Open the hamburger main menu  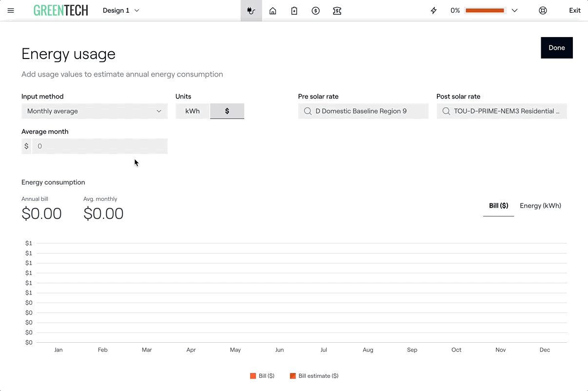click(11, 10)
